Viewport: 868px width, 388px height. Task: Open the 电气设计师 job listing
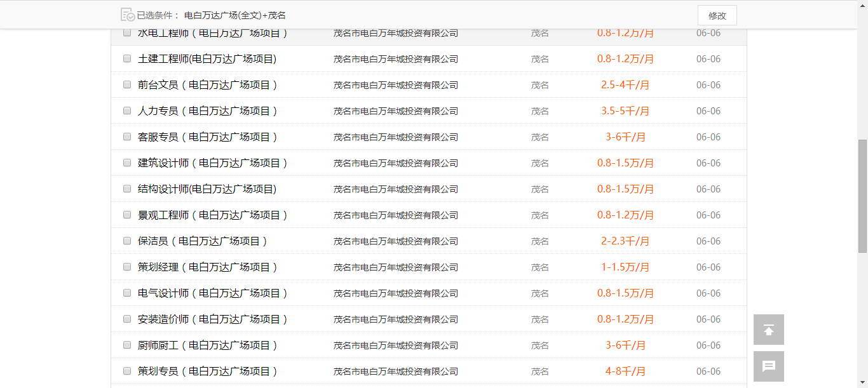pyautogui.click(x=213, y=293)
